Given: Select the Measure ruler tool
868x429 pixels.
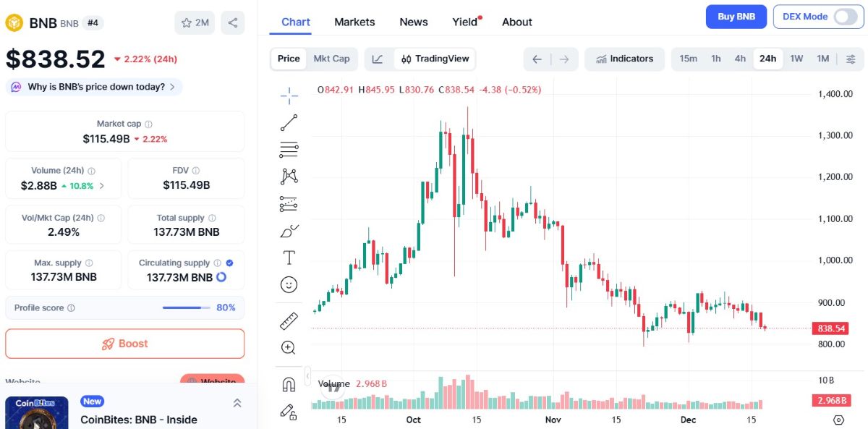Looking at the screenshot, I should pos(289,320).
